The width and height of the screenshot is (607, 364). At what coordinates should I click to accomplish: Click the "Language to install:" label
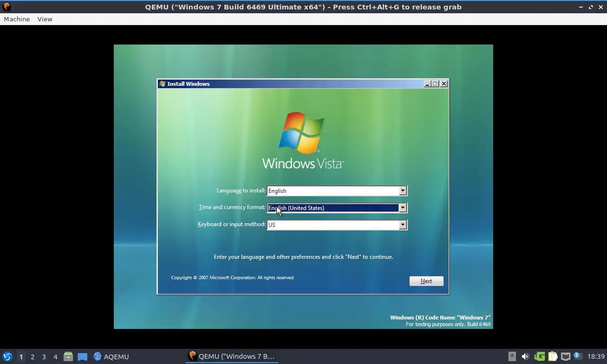coord(241,191)
